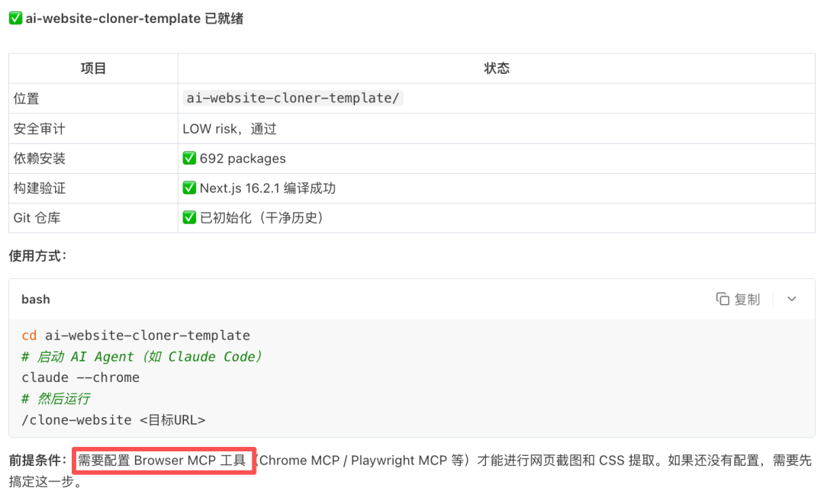Click the 使用方式 heading
This screenshot has height=504, width=824.
tap(38, 255)
